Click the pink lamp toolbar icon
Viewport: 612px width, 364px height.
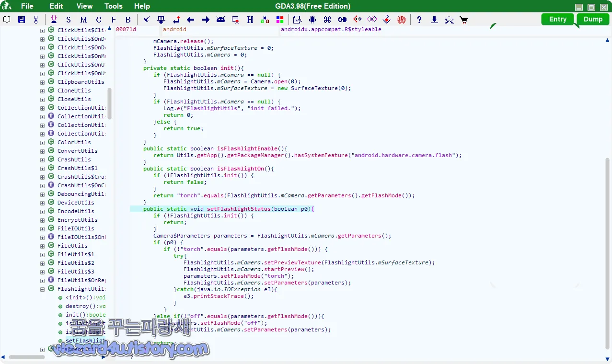click(54, 20)
